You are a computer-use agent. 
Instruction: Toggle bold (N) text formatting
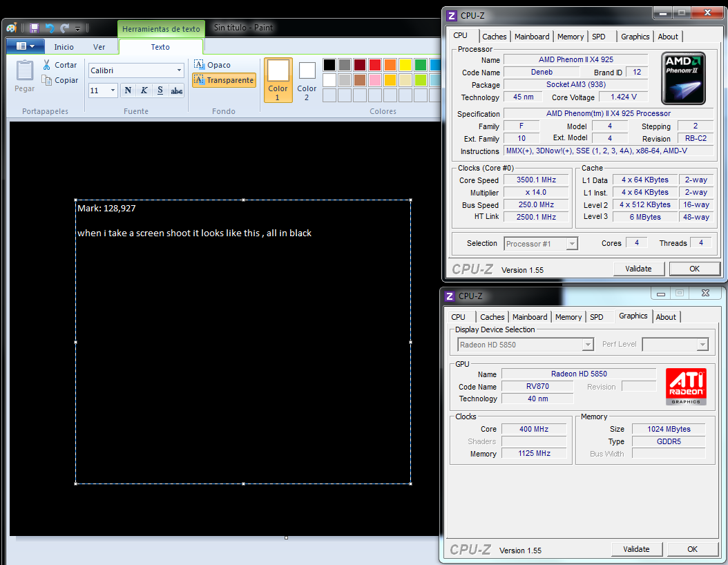tap(128, 90)
